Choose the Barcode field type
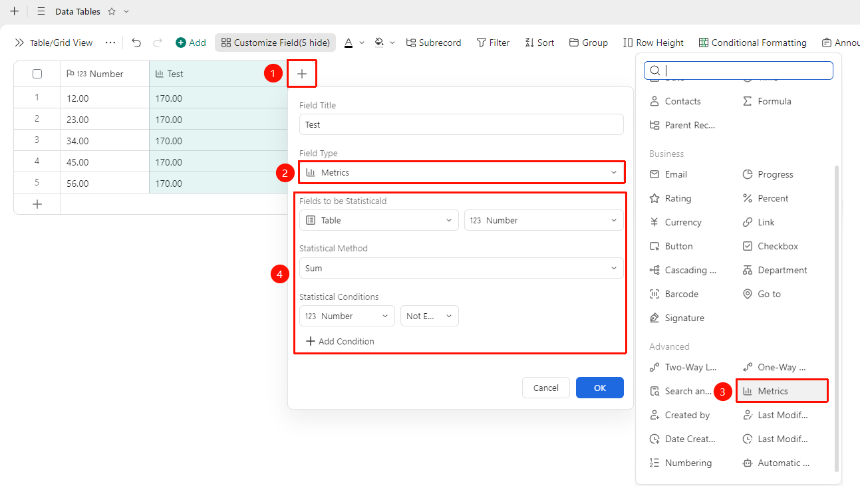The width and height of the screenshot is (860, 504). coord(673,294)
